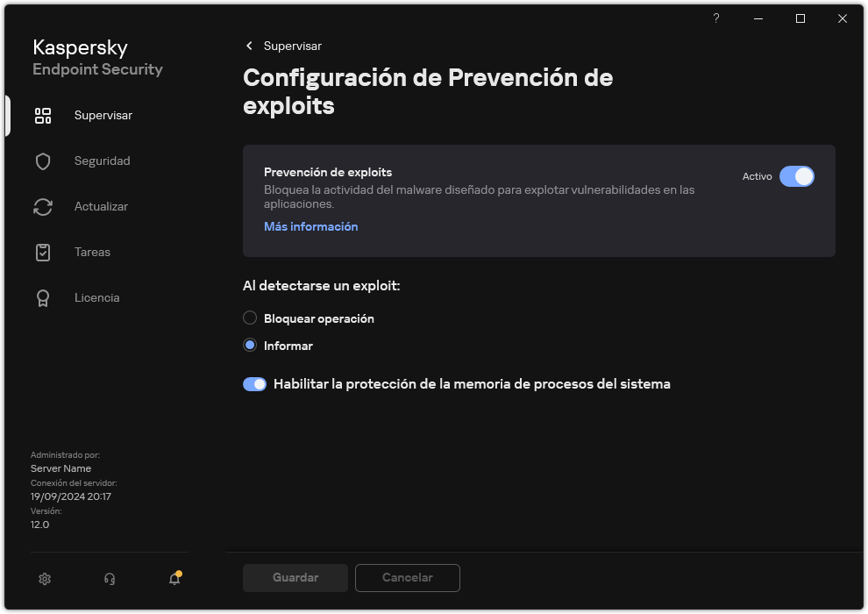Open the Licencia key icon
The width and height of the screenshot is (868, 614).
(x=43, y=297)
